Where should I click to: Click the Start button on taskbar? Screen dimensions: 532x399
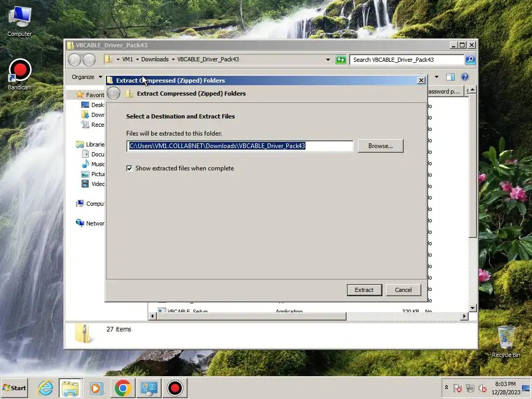pyautogui.click(x=14, y=388)
